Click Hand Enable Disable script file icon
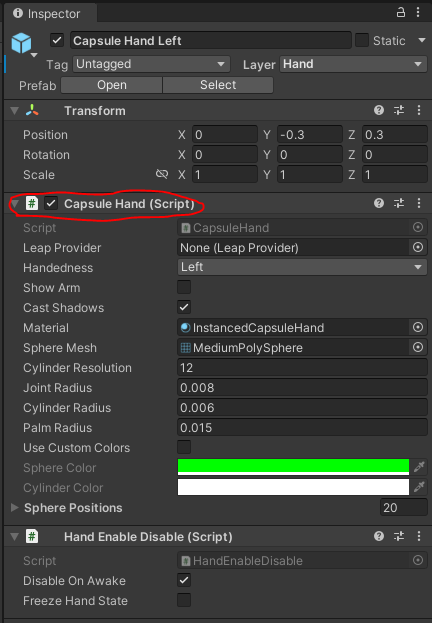 (32, 537)
